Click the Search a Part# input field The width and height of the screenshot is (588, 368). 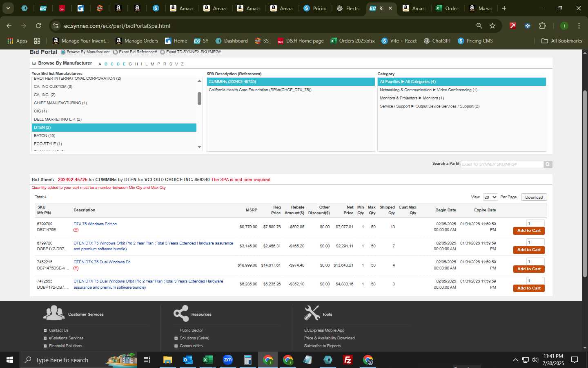[x=502, y=164]
